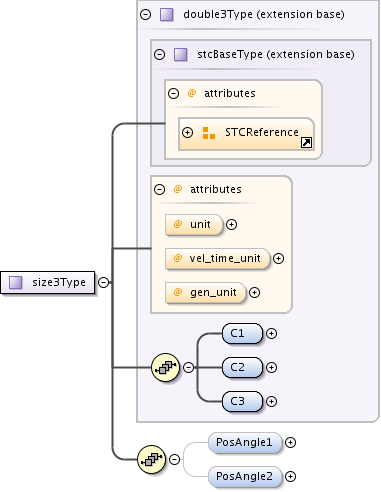Collapse the stcBaseType extension base group
381x492 pixels.
click(159, 54)
